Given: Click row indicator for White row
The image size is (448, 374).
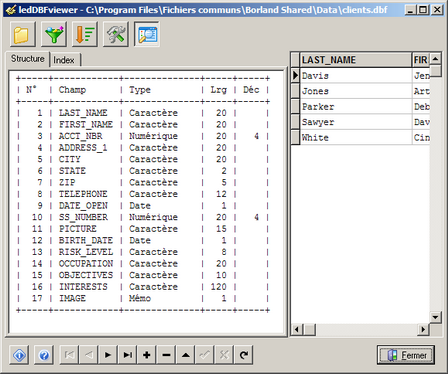Looking at the screenshot, I should click(x=295, y=137).
